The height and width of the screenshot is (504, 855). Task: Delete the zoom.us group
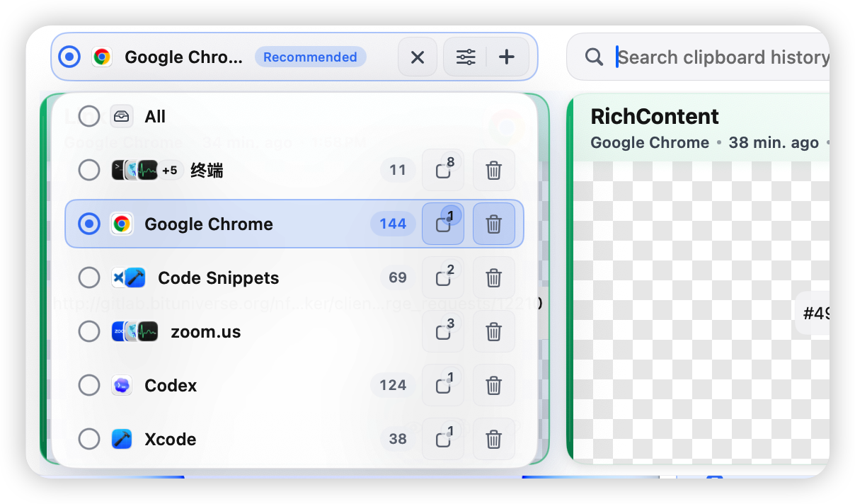[494, 331]
